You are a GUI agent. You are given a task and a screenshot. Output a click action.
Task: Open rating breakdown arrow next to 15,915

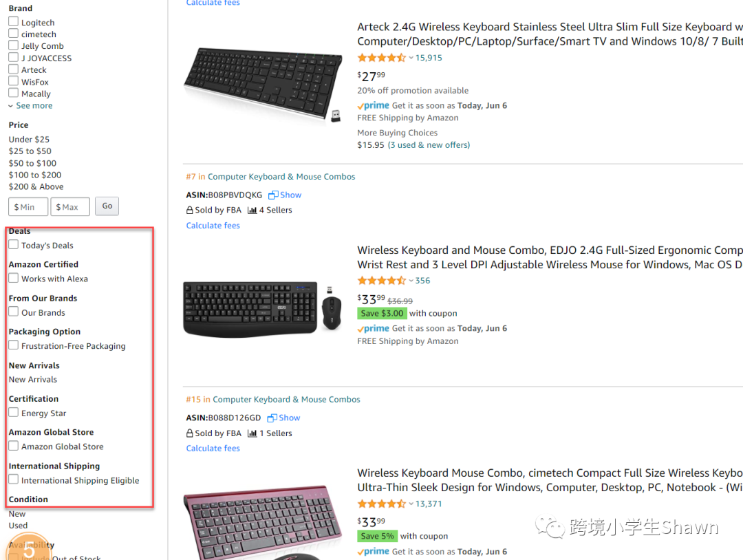coord(411,58)
